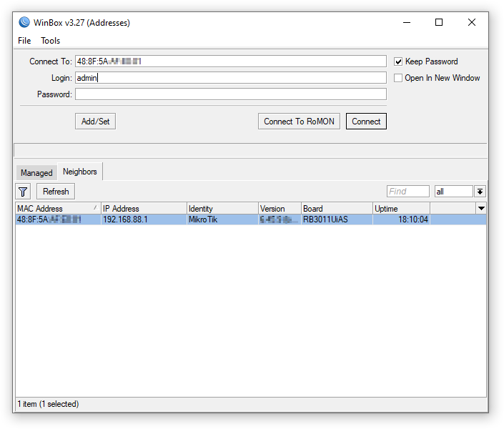Click the WinBox logo icon in title bar
This screenshot has height=429, width=504.
24,22
